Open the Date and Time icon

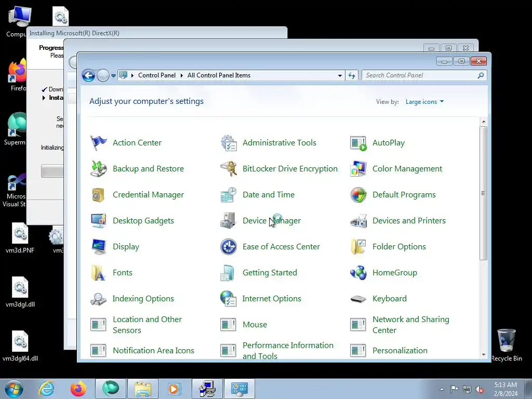pyautogui.click(x=229, y=195)
